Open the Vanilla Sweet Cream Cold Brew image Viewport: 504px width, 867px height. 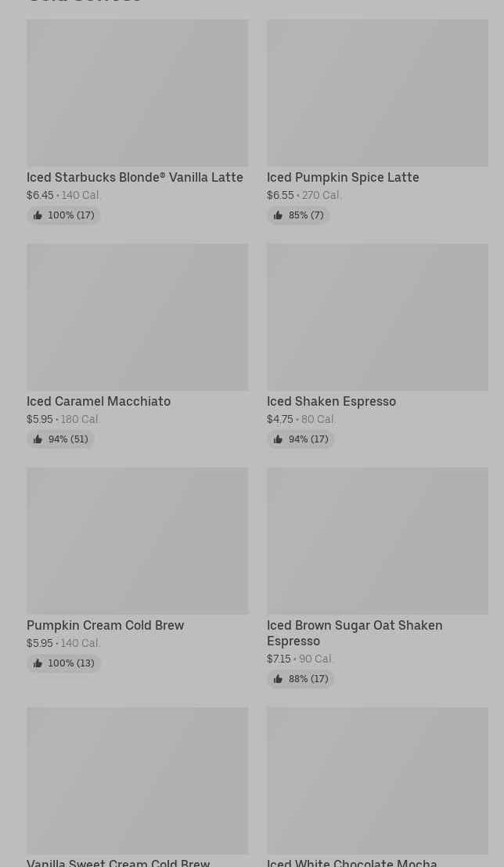pyautogui.click(x=137, y=780)
